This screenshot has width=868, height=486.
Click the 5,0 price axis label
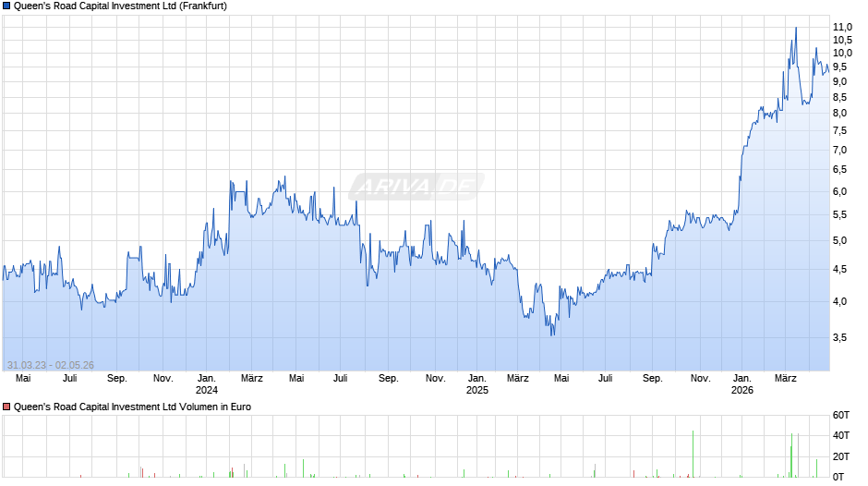tap(839, 240)
